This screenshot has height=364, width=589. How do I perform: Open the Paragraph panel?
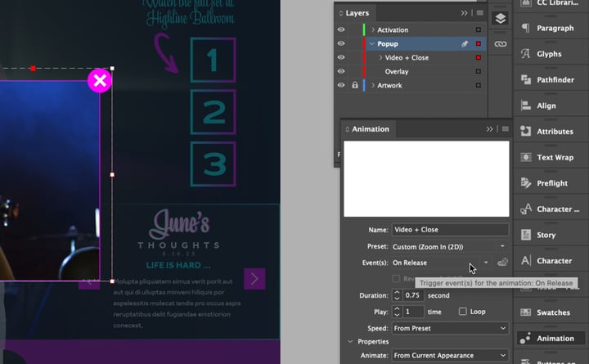tap(551, 28)
